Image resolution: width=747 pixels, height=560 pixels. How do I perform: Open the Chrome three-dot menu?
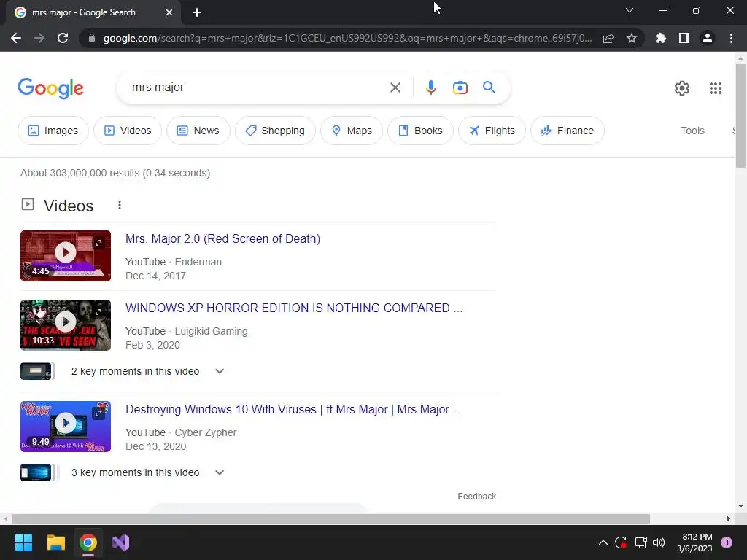click(x=731, y=38)
